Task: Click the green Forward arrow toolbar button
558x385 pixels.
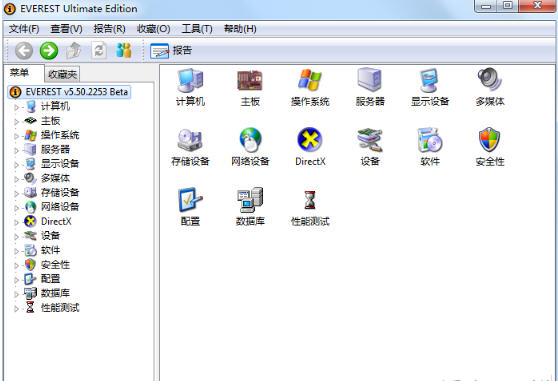Action: [x=49, y=51]
